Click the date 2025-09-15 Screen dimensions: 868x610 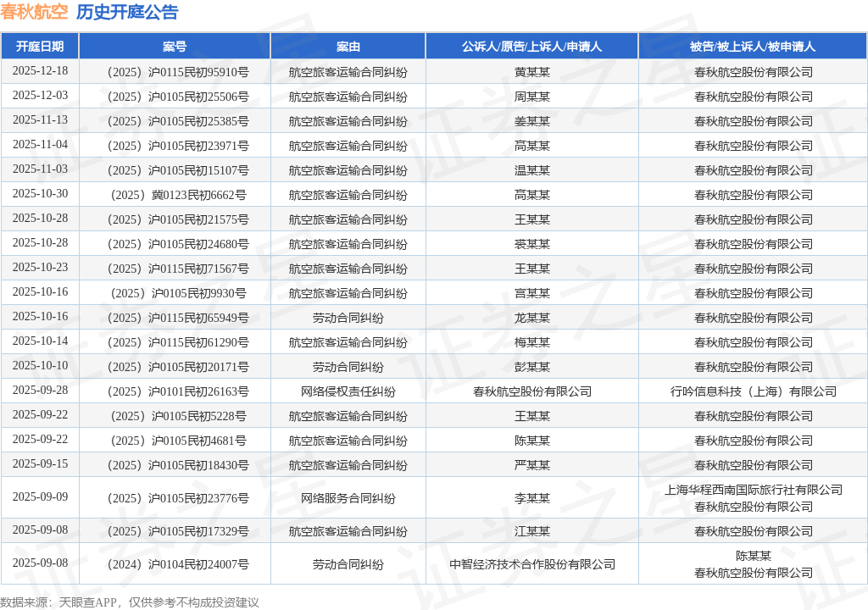40,464
